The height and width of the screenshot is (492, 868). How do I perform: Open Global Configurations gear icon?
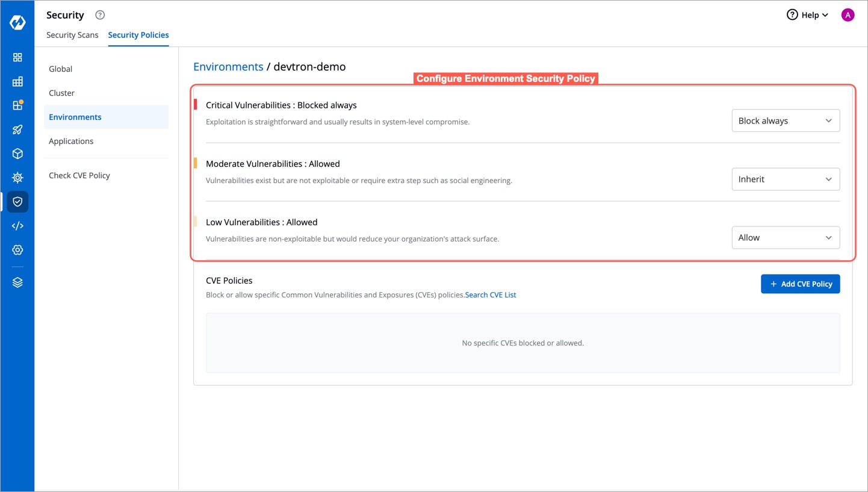click(x=17, y=249)
